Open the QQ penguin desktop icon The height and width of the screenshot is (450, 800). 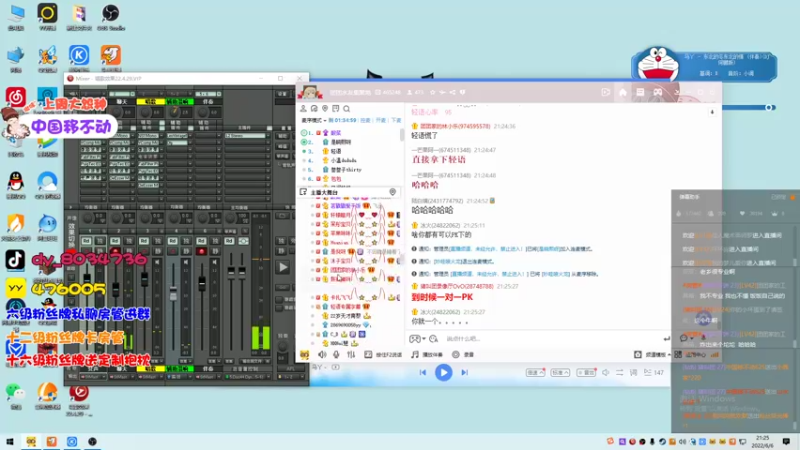(x=15, y=182)
